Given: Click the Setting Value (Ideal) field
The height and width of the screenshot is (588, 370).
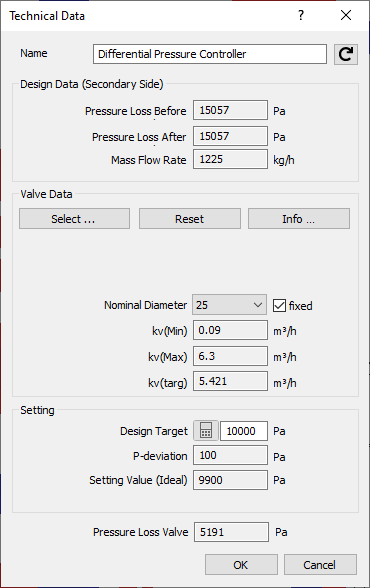Looking at the screenshot, I should coord(230,480).
